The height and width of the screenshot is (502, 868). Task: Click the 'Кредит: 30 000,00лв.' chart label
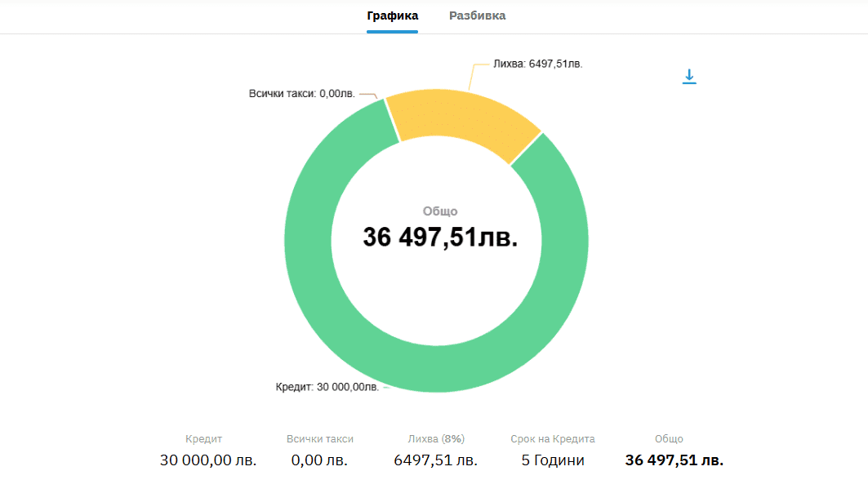(327, 387)
